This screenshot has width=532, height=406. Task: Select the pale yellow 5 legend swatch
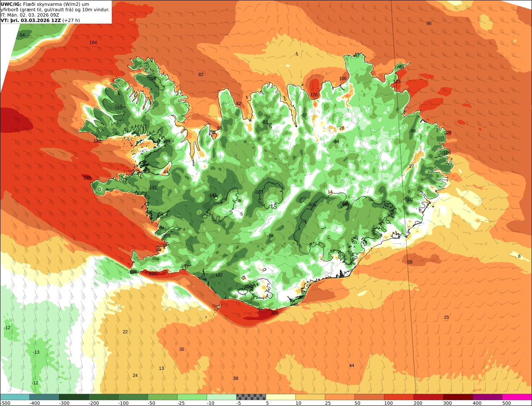click(281, 397)
